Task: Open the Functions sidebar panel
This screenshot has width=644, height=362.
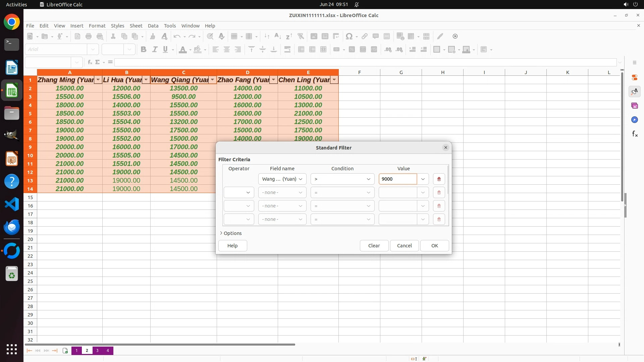Action: (635, 134)
